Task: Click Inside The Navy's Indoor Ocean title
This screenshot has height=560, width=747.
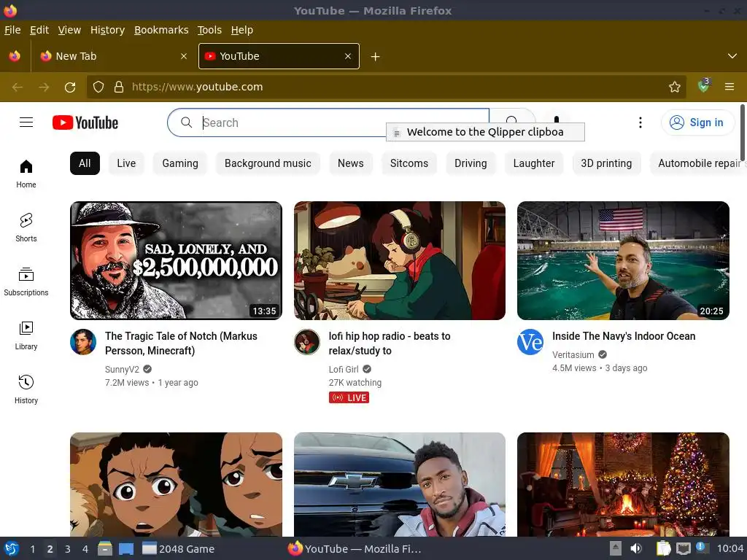Action: 624,336
